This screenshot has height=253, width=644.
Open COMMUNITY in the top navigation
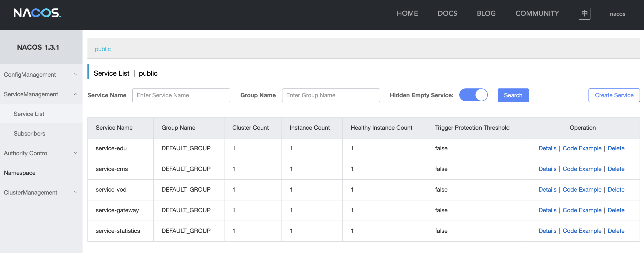coord(537,13)
